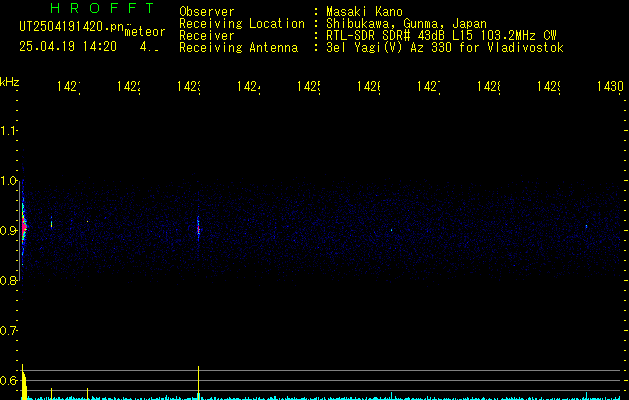Click the meteor echo streak near 1423
This screenshot has height=400, width=629.
[x=198, y=229]
